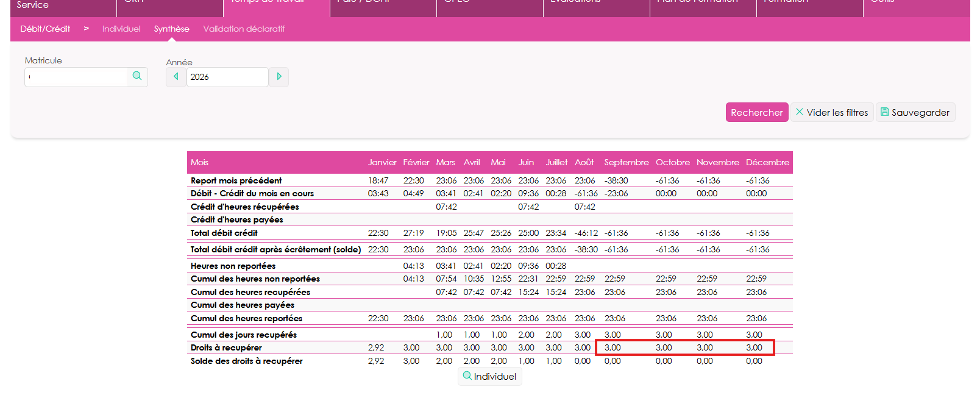Click the pink Rechercher button

pyautogui.click(x=757, y=112)
